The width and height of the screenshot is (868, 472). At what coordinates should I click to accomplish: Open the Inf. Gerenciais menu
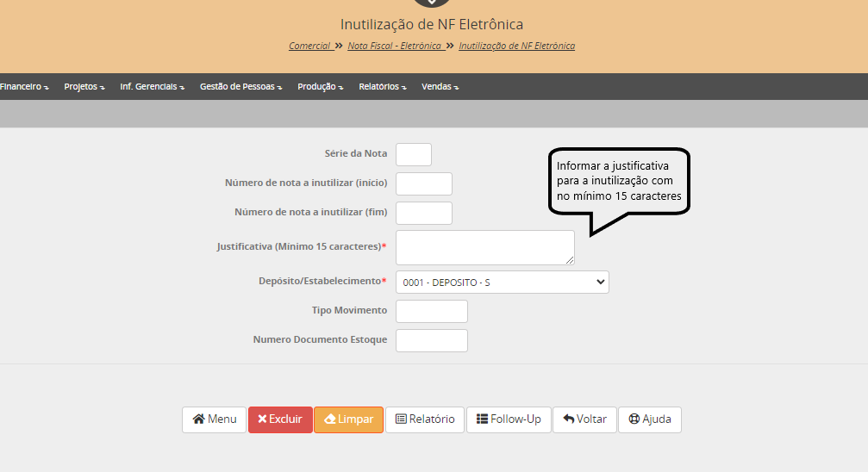tap(152, 87)
